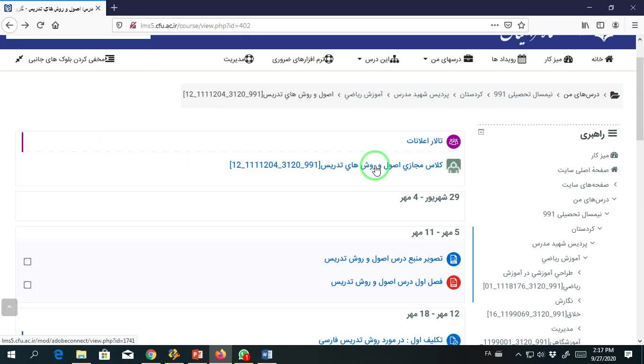Collapse the راهبری navigation block
644x364 pixels.
(481, 132)
